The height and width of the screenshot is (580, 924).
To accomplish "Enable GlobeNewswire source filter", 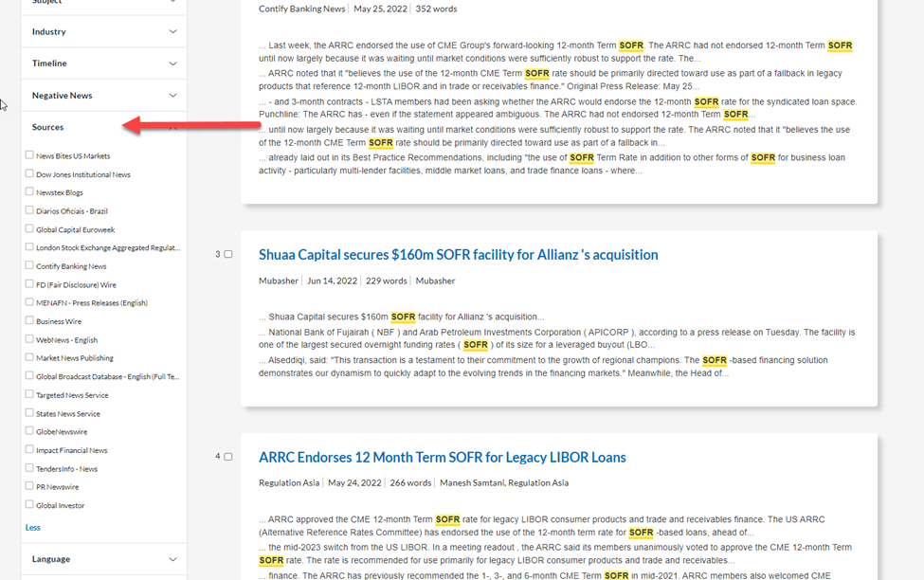I will click(x=29, y=431).
